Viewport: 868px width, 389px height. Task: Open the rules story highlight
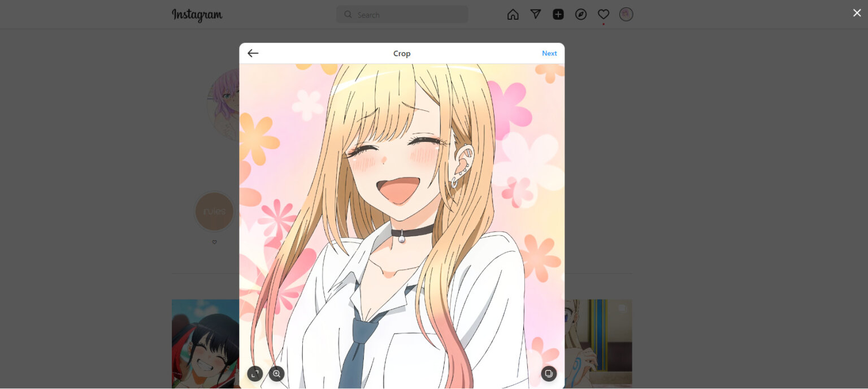pos(214,211)
